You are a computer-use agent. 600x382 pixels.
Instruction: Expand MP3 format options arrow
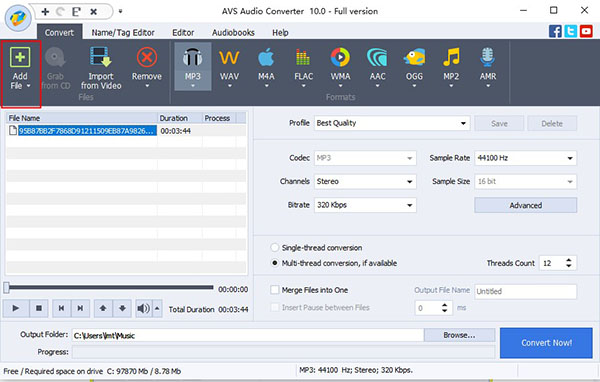point(192,86)
